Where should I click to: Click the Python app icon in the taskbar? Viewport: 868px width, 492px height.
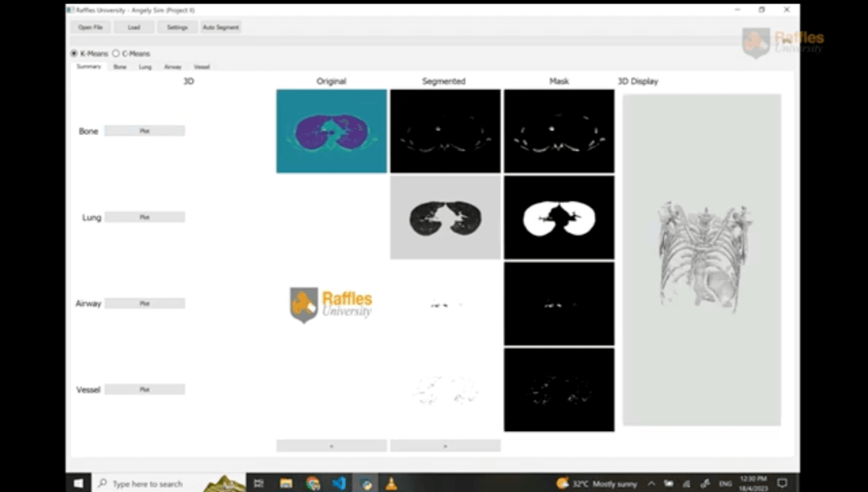coord(366,484)
